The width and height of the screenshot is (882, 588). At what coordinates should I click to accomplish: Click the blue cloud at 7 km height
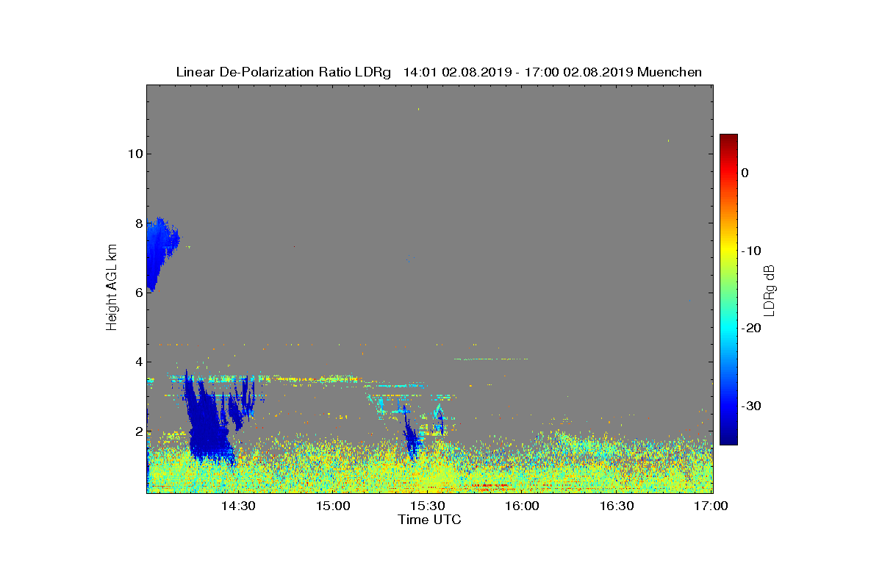coord(159,252)
